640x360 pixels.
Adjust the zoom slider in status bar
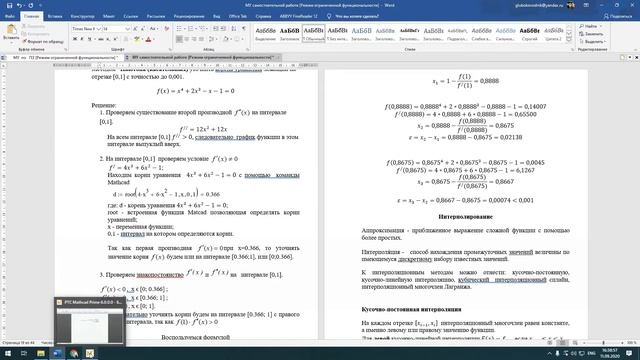coord(603,343)
